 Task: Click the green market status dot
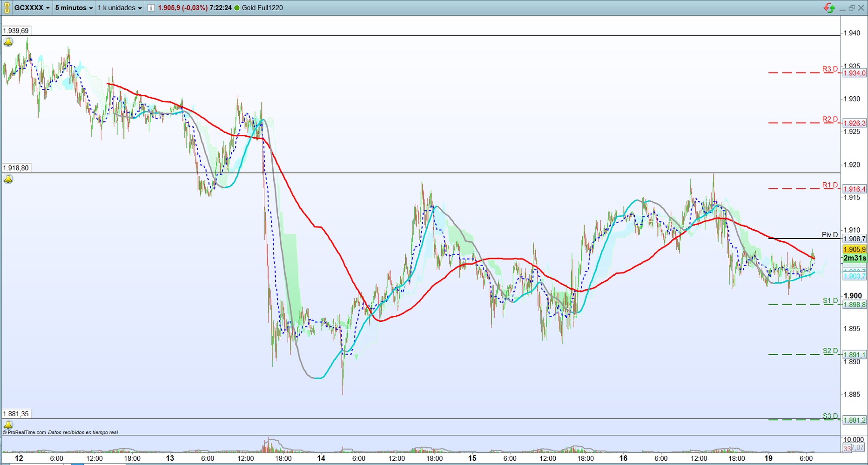[237, 8]
